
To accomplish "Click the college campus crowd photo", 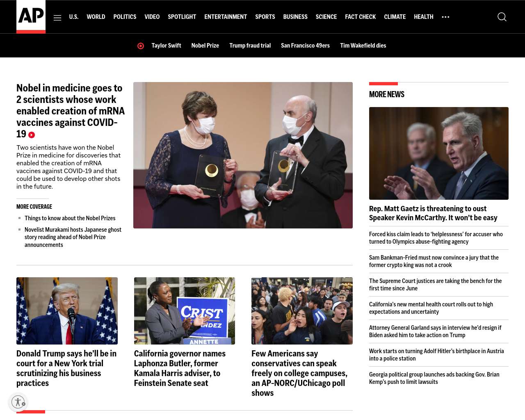I will coord(302,311).
